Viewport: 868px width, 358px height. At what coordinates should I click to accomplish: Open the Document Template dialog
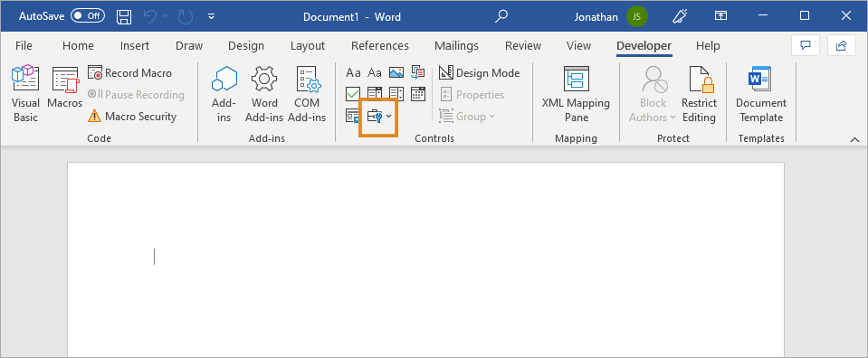pos(761,93)
